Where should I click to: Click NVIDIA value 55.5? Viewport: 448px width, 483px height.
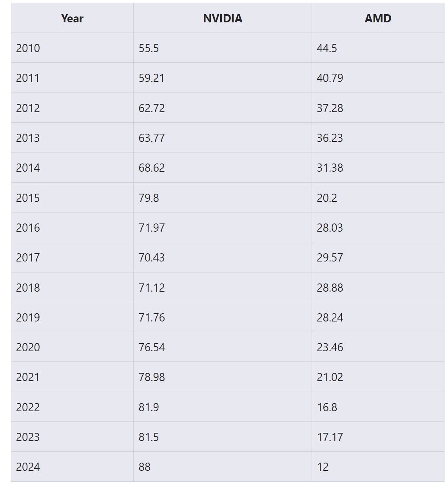pos(149,48)
